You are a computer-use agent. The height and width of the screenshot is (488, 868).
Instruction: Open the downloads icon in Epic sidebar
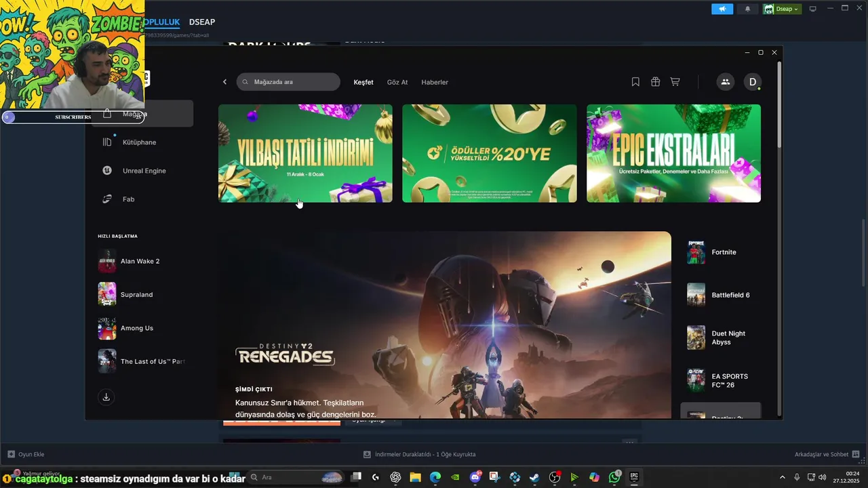[106, 397]
